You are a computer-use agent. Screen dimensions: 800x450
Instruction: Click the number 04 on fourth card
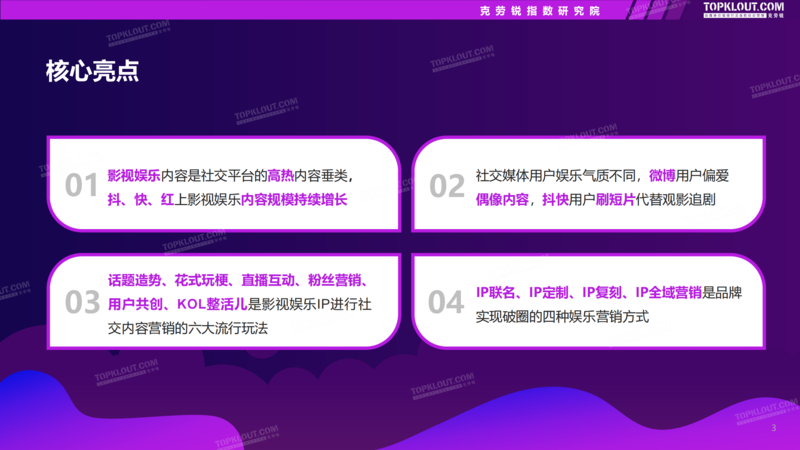point(446,302)
